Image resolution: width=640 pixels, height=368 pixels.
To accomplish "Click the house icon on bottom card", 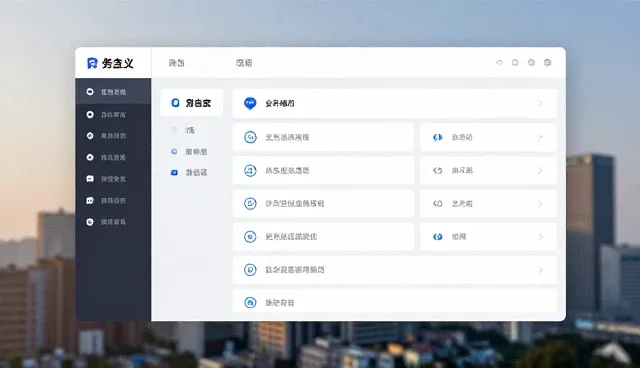I will pos(250,303).
